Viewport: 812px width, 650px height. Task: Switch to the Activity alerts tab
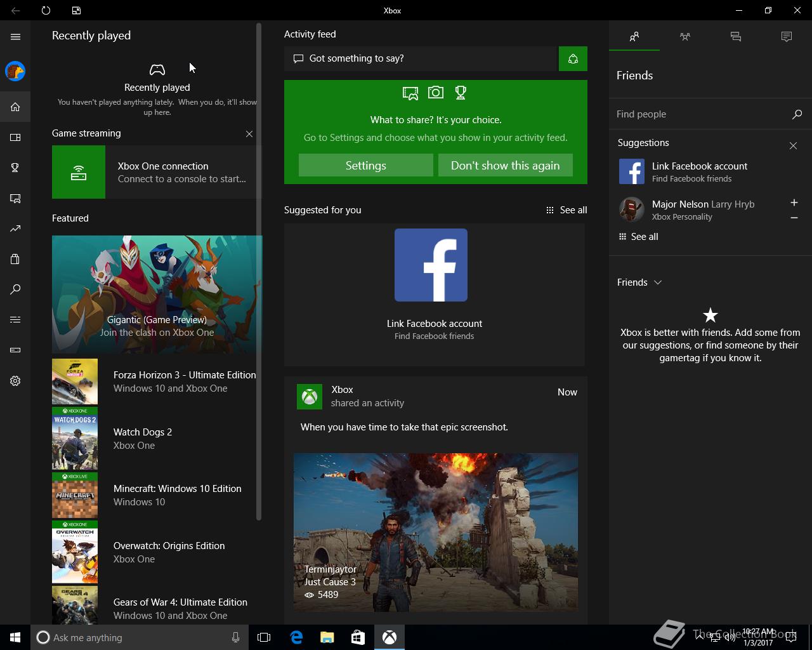787,37
